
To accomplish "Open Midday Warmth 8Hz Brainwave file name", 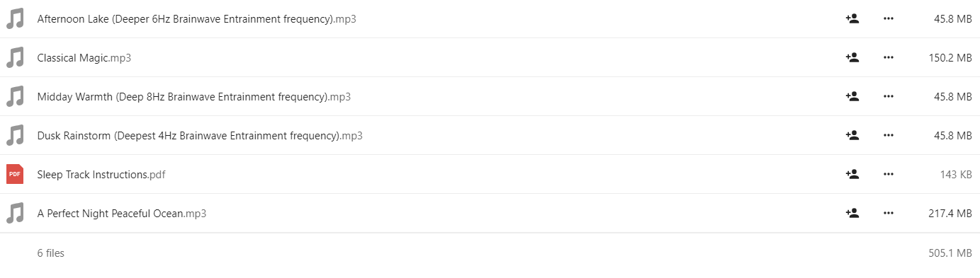I will click(x=194, y=96).
